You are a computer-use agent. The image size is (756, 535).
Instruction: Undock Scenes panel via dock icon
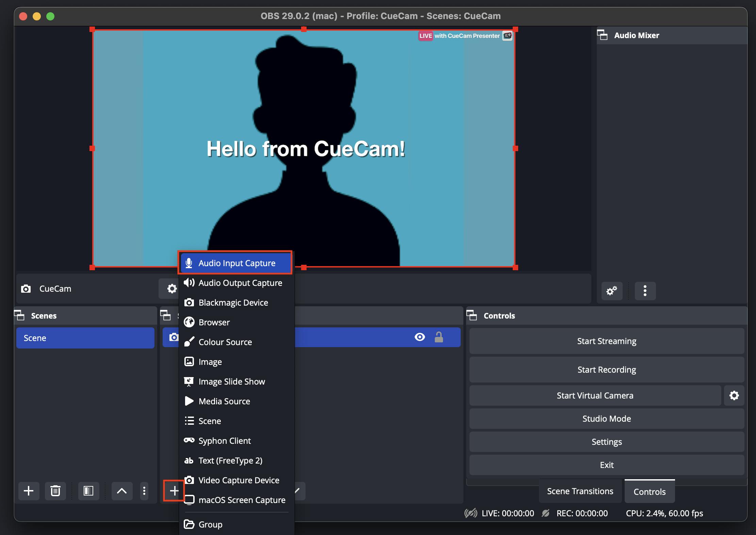[19, 315]
